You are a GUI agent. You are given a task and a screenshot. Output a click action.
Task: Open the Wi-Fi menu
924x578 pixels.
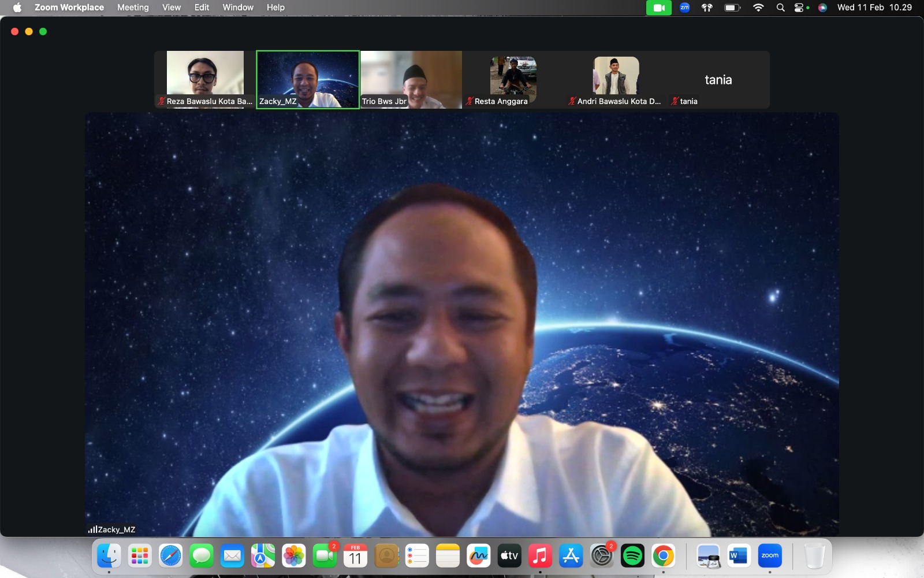click(758, 8)
